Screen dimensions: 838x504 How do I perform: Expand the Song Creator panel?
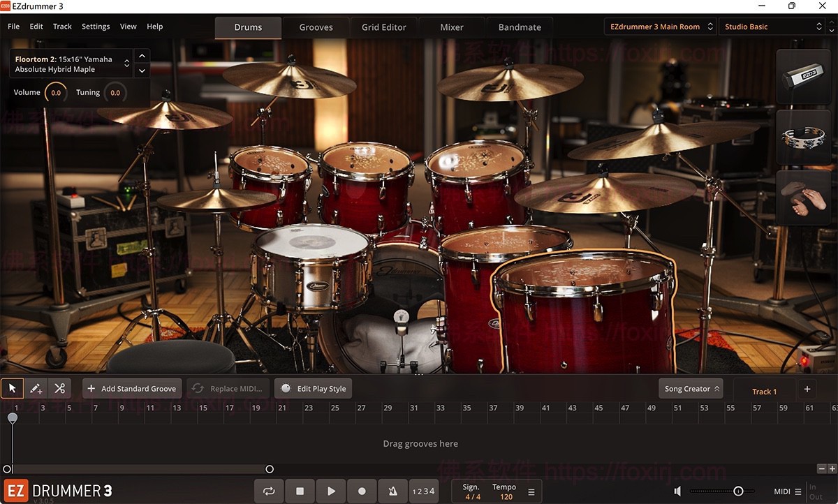[690, 388]
